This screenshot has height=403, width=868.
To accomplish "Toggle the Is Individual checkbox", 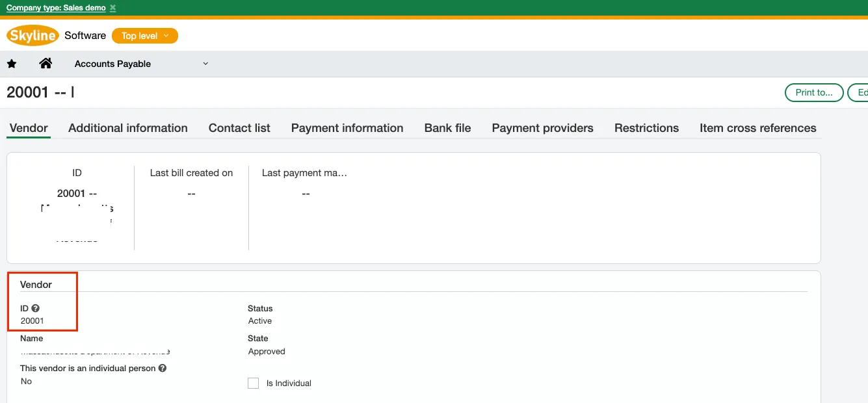I will [x=254, y=383].
